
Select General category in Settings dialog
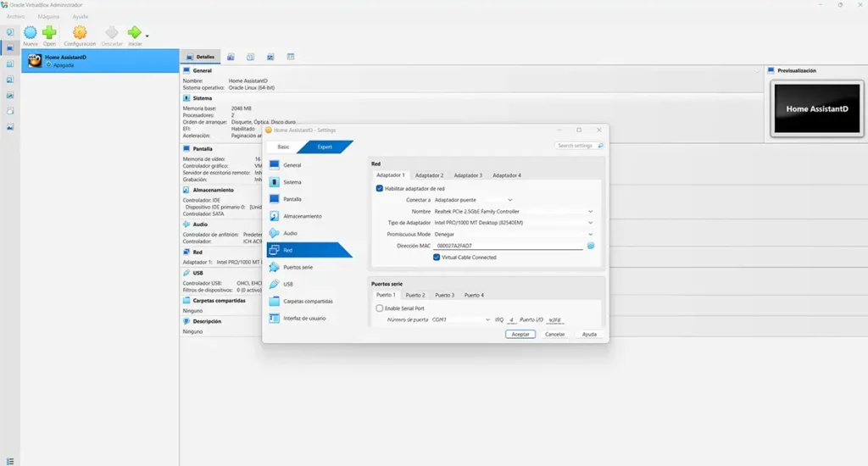click(309, 165)
